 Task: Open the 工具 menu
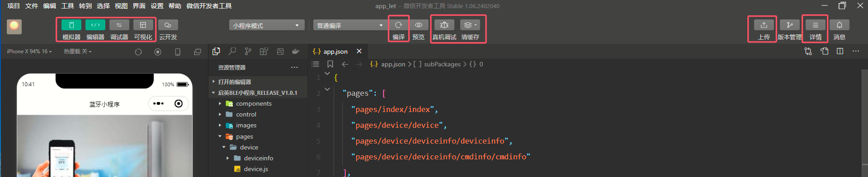point(67,6)
